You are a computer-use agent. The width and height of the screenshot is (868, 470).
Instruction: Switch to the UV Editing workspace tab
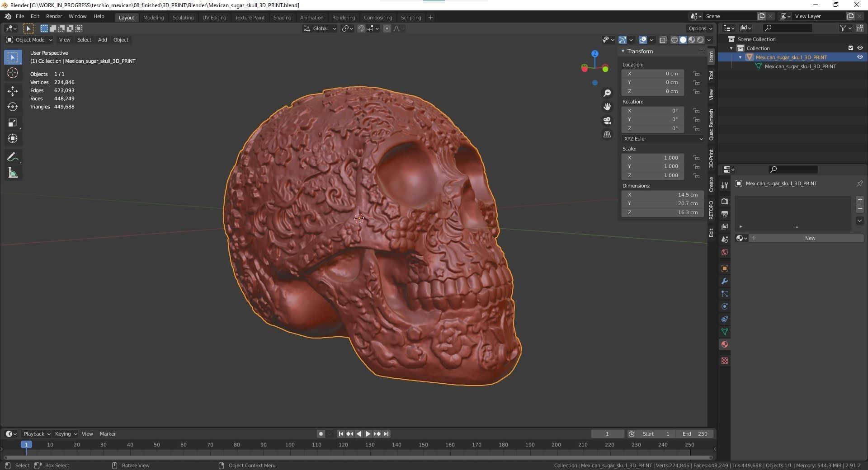click(x=214, y=18)
